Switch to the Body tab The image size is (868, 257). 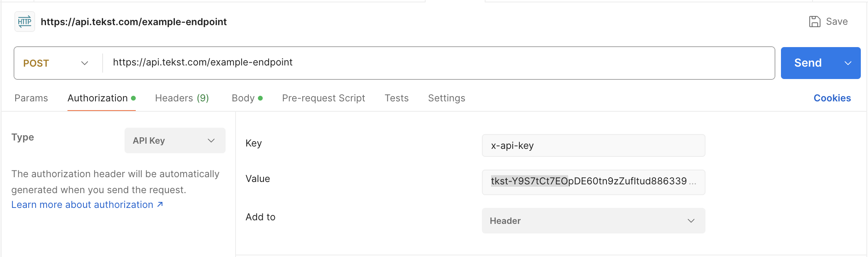coord(247,98)
